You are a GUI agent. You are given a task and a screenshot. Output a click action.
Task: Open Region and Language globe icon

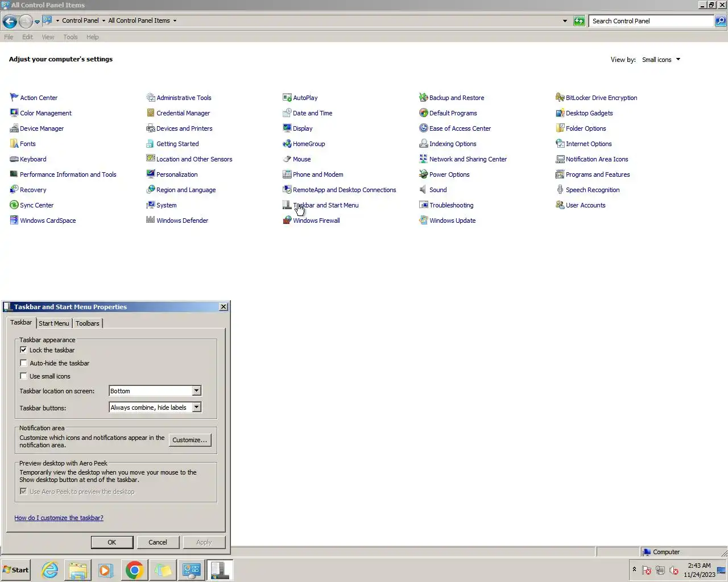click(x=151, y=190)
